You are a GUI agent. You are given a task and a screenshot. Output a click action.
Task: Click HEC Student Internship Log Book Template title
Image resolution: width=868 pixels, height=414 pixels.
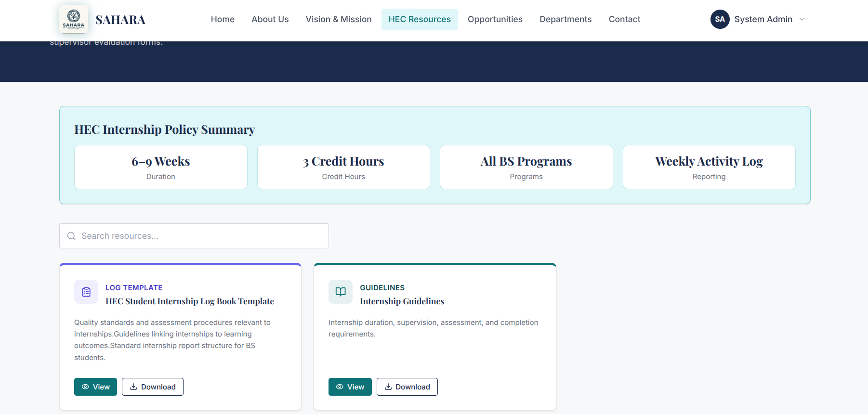pos(190,301)
